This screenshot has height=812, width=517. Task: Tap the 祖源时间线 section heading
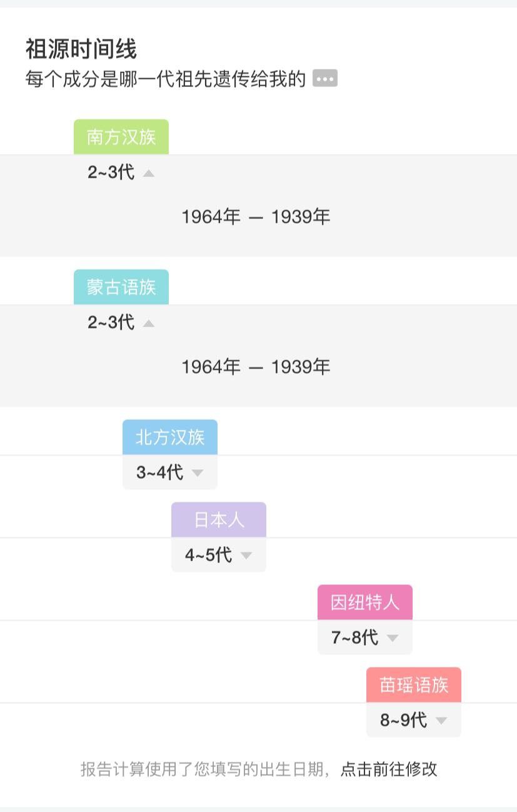[81, 49]
